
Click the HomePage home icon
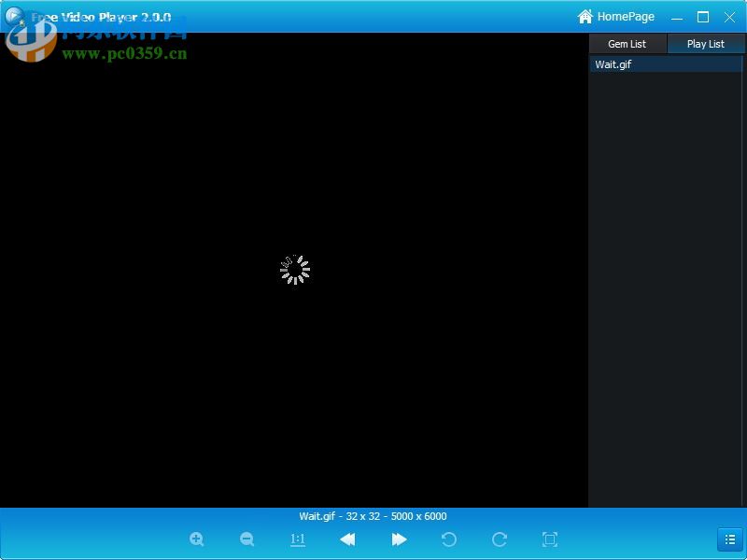[x=585, y=16]
